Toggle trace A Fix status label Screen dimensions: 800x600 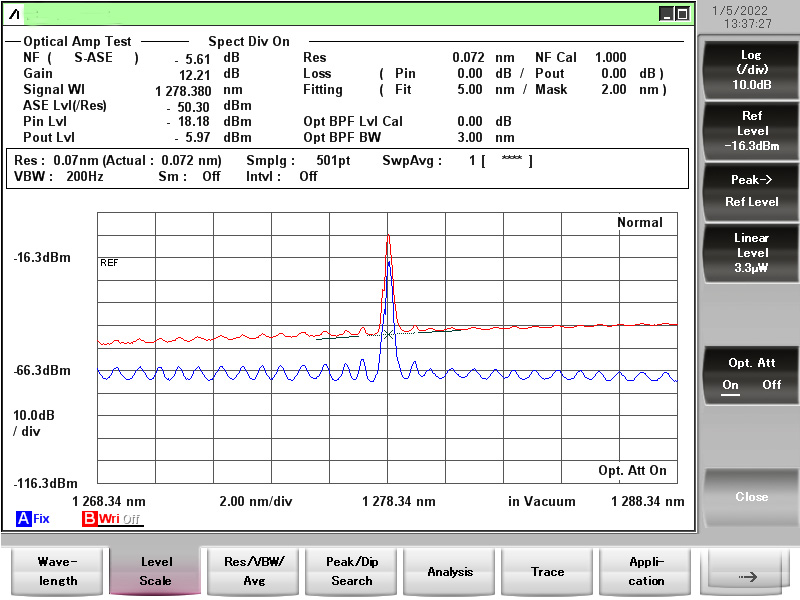tap(41, 519)
